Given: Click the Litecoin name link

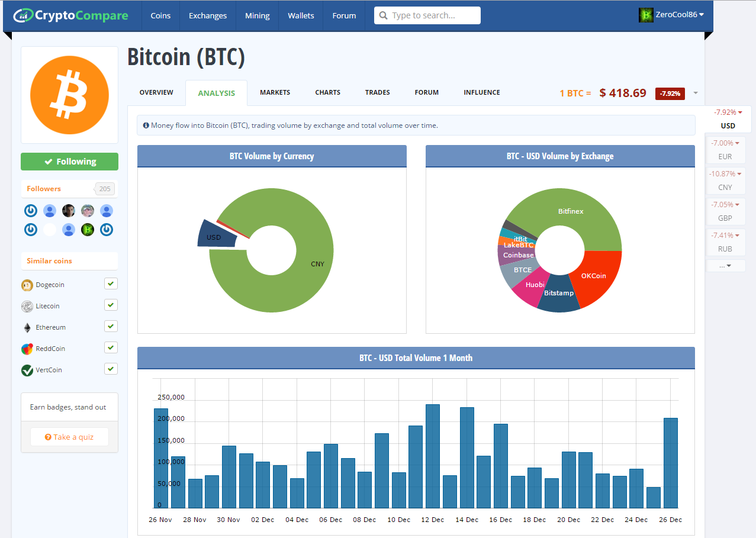Looking at the screenshot, I should click(x=48, y=306).
